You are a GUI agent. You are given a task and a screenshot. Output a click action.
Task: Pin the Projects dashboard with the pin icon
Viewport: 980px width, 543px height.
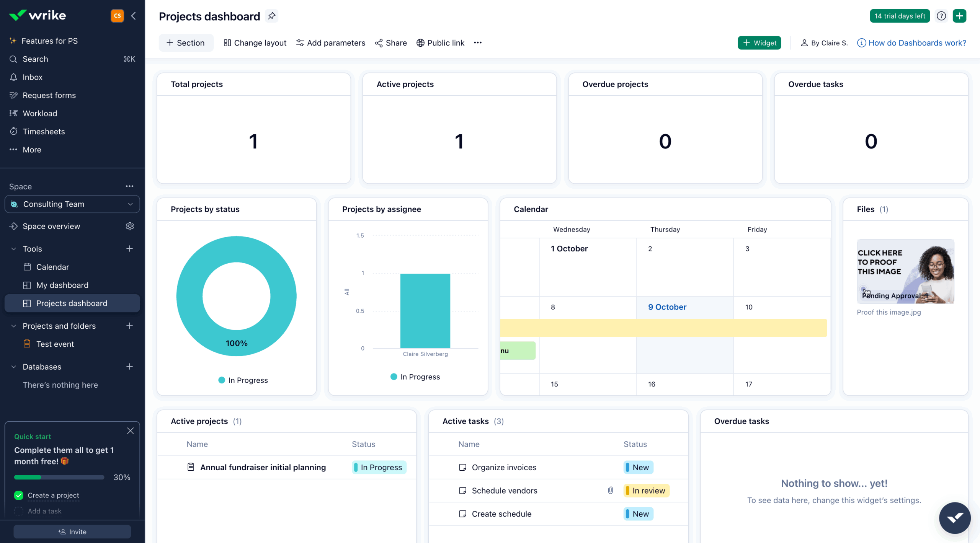[x=272, y=16]
